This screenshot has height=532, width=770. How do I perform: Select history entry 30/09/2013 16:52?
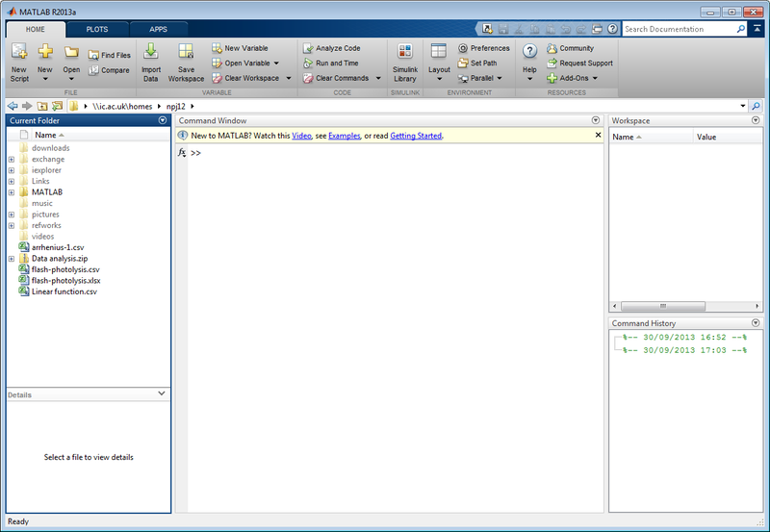point(685,337)
